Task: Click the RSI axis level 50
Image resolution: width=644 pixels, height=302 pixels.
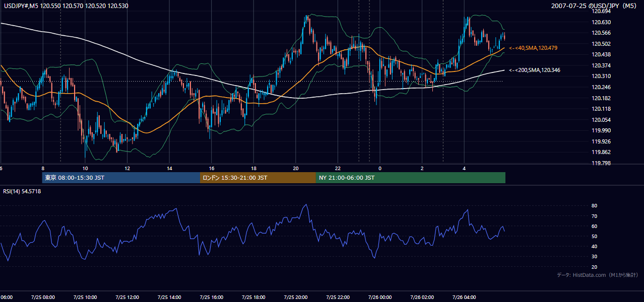Action: tap(595, 236)
